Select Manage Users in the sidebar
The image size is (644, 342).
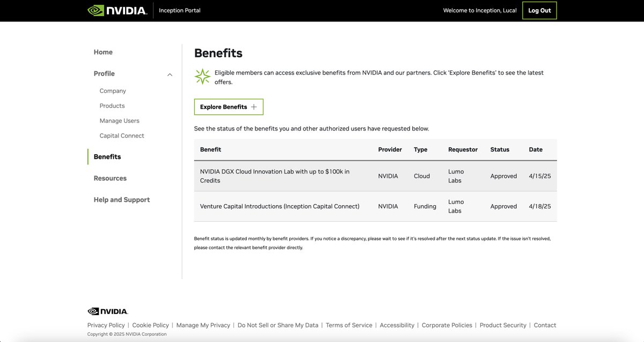(x=119, y=121)
